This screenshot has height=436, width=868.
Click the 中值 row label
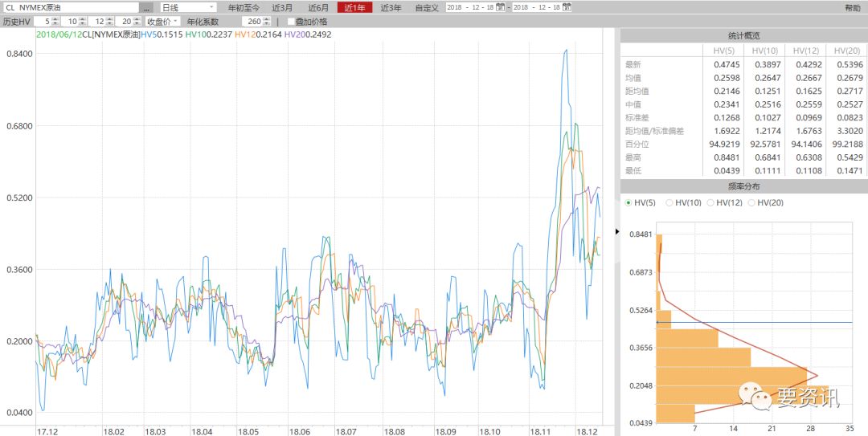[x=633, y=104]
